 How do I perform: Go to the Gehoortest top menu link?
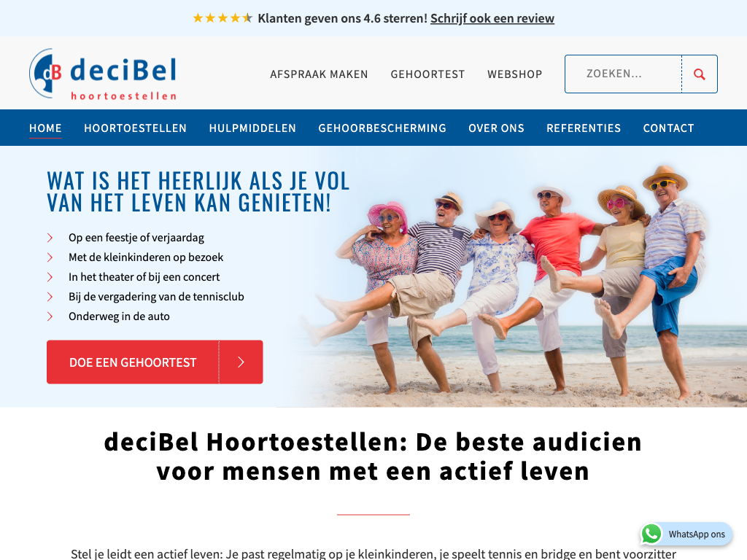click(427, 74)
